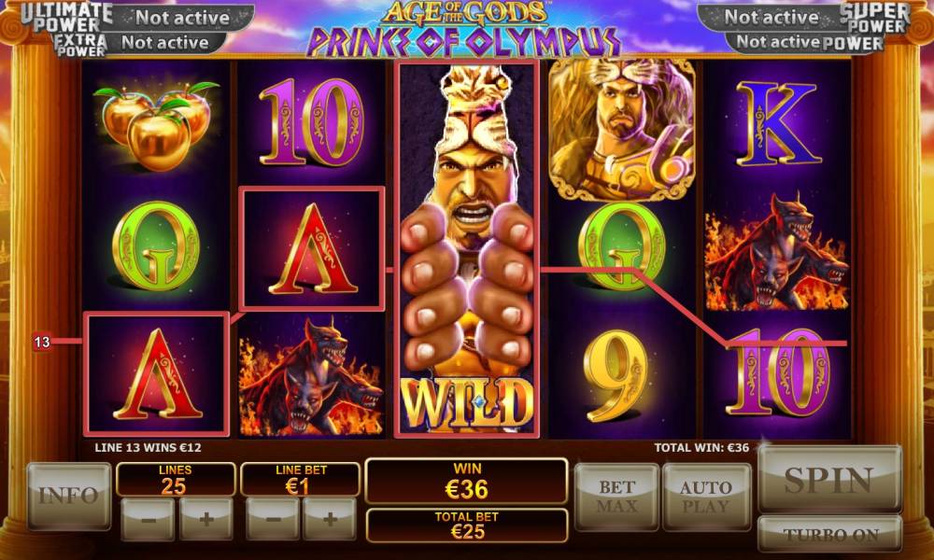Image resolution: width=934 pixels, height=560 pixels.
Task: Toggle the Auto Play button
Action: click(x=706, y=497)
